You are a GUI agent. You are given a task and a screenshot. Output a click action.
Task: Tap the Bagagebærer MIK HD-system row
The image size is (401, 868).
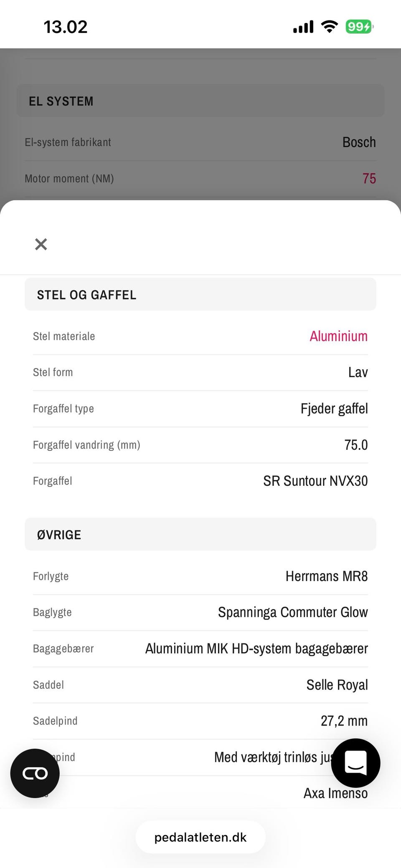pyautogui.click(x=200, y=648)
